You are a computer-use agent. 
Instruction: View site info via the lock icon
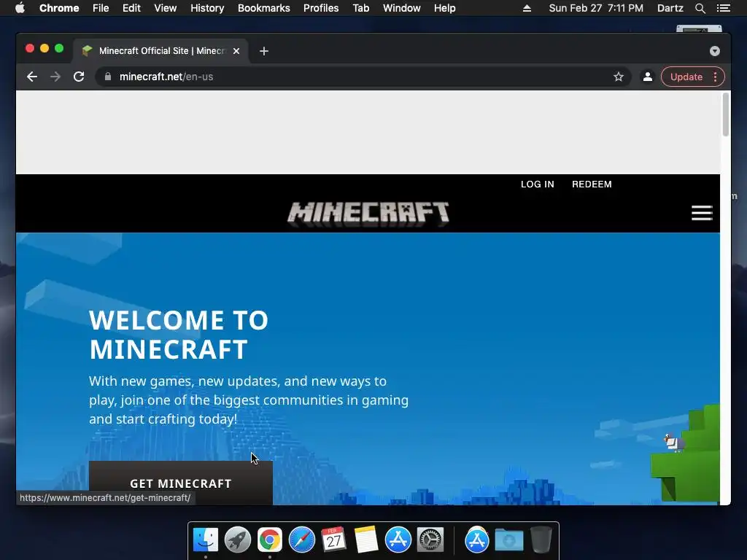click(108, 77)
